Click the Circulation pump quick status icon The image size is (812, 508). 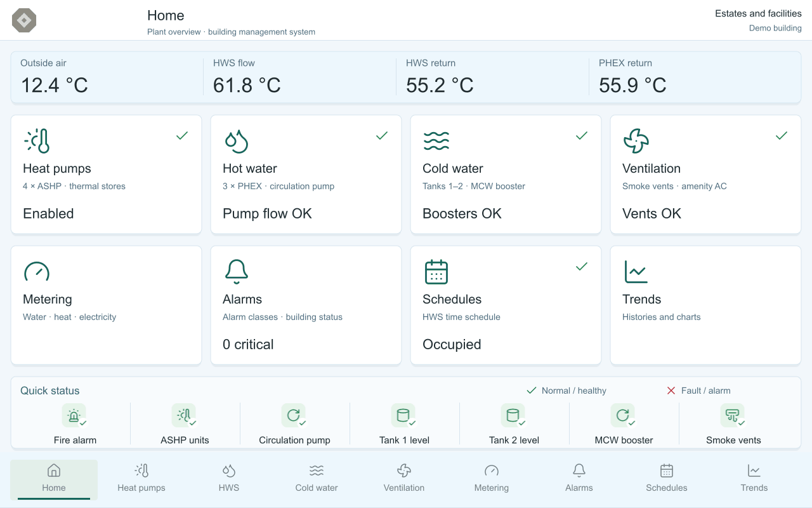[294, 416]
